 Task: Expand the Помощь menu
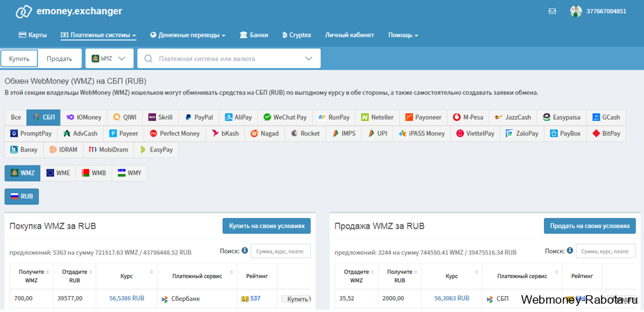coord(403,35)
